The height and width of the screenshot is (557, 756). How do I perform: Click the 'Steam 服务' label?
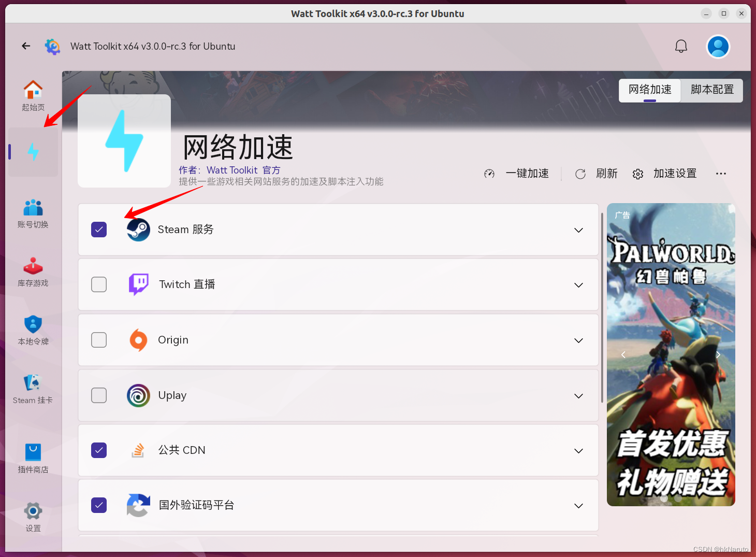click(185, 230)
